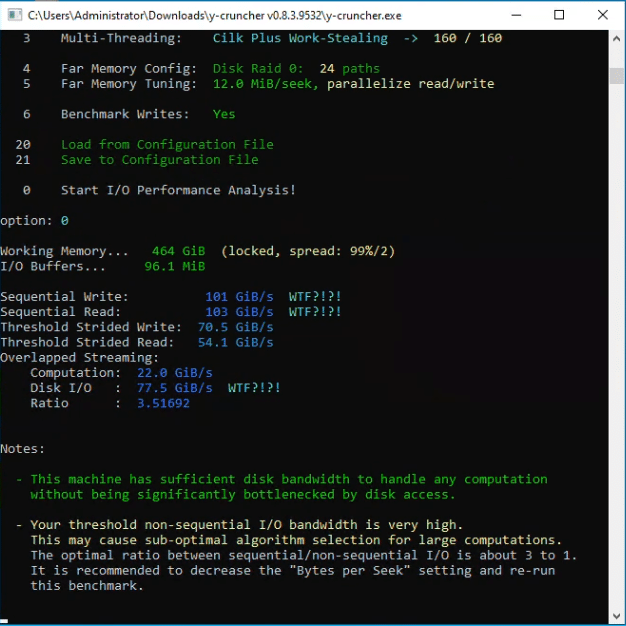Image resolution: width=626 pixels, height=626 pixels.
Task: Click 'Far Memory Tuning:' label
Action: point(129,84)
